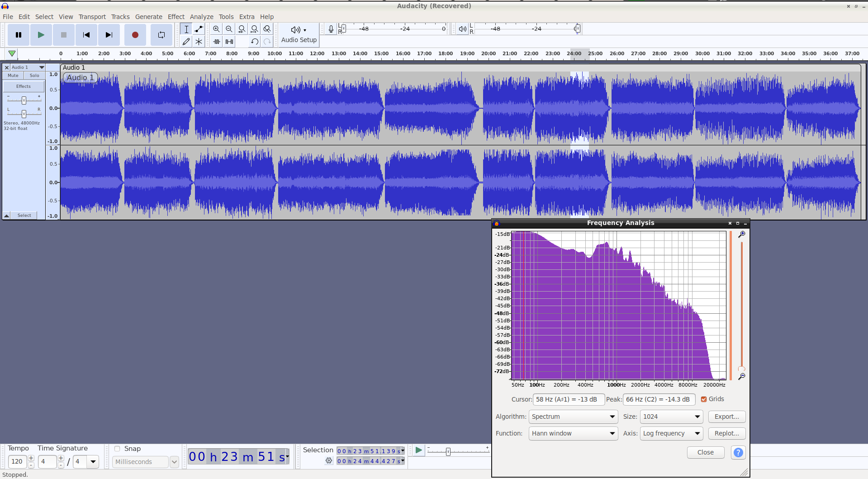The width and height of the screenshot is (868, 479).
Task: Open the Generate menu
Action: 149,17
